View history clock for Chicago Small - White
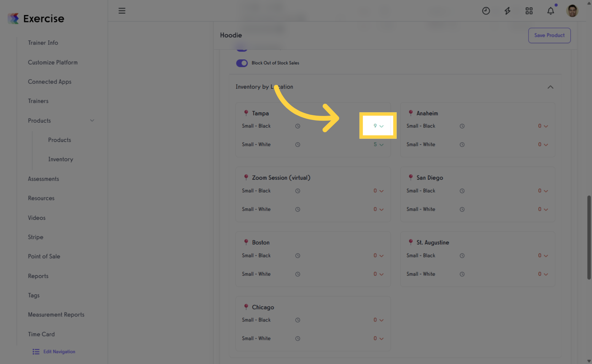Viewport: 592px width, 364px height. pos(298,338)
